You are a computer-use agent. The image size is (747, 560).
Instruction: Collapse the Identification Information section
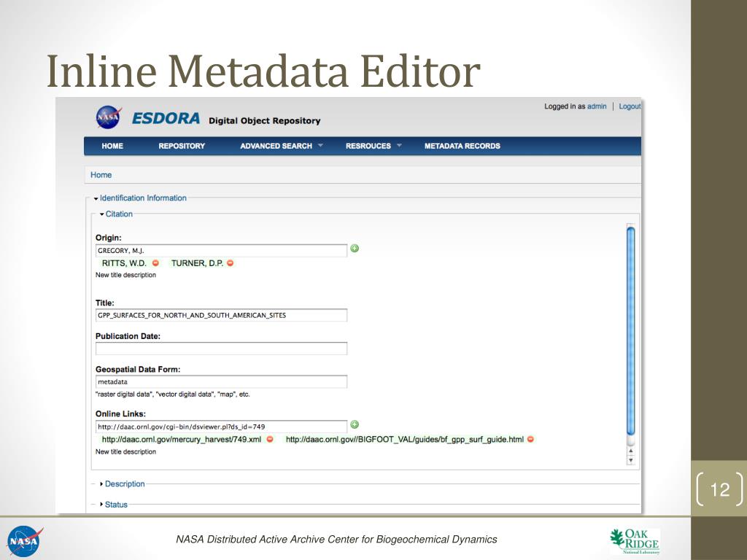[x=140, y=198]
